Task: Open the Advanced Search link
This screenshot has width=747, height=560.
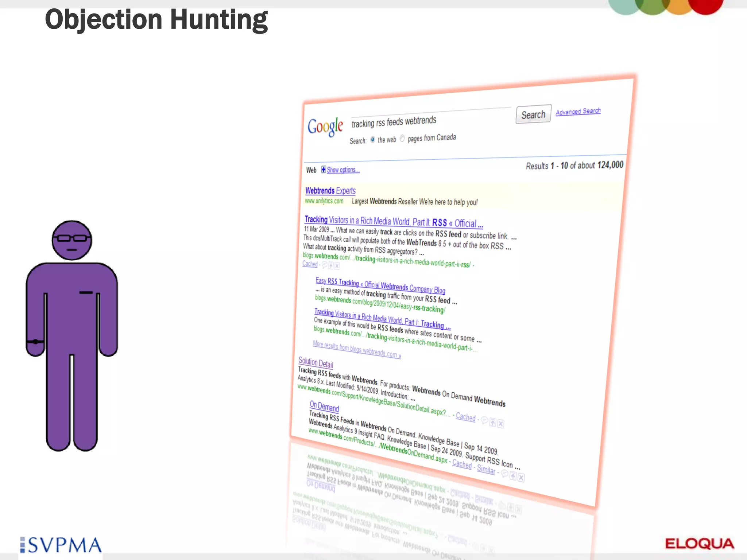Action: coord(578,111)
